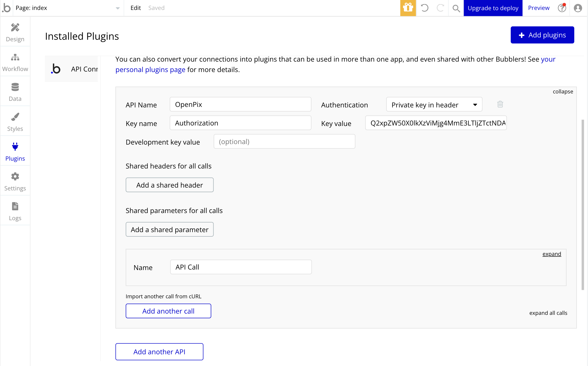Open the search tool
Viewport: 588px width, 366px height.
tap(456, 8)
